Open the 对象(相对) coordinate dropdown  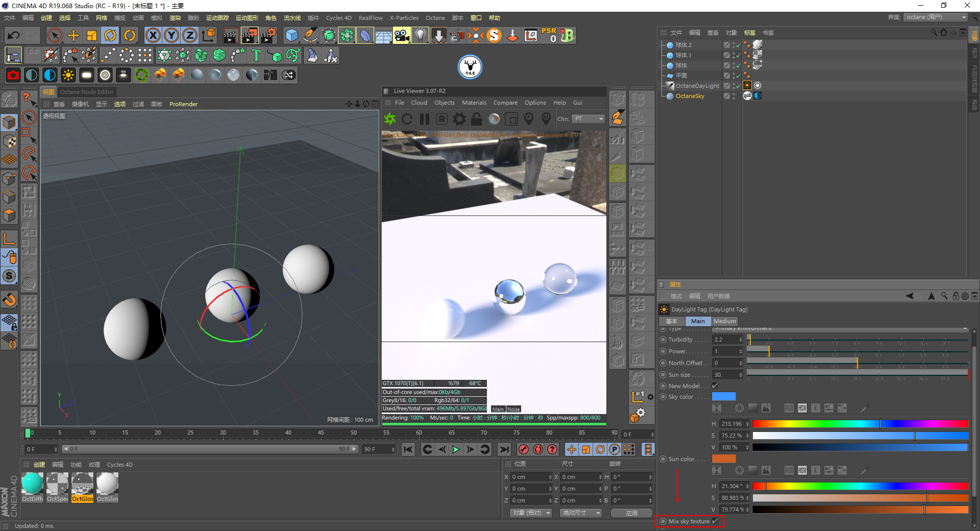531,513
